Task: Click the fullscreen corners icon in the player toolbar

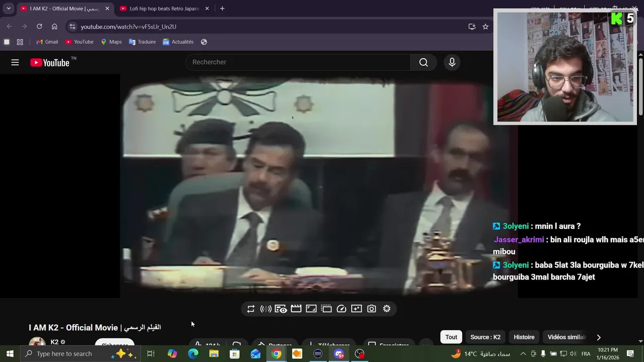Action: pos(311,309)
